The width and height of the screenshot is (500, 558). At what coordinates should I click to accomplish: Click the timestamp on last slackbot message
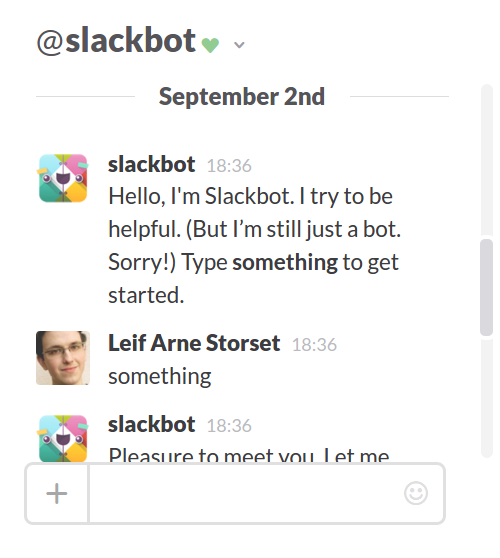tap(229, 426)
